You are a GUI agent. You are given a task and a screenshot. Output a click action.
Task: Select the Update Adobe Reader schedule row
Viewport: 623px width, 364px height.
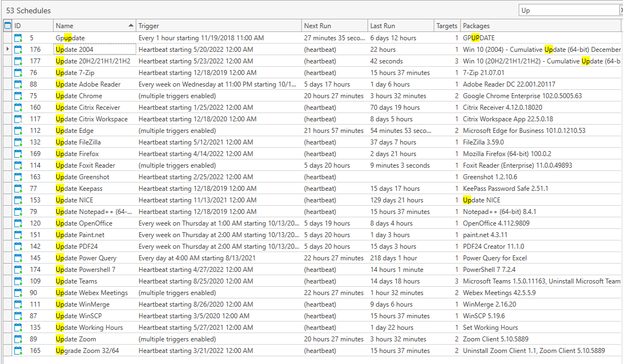point(88,84)
